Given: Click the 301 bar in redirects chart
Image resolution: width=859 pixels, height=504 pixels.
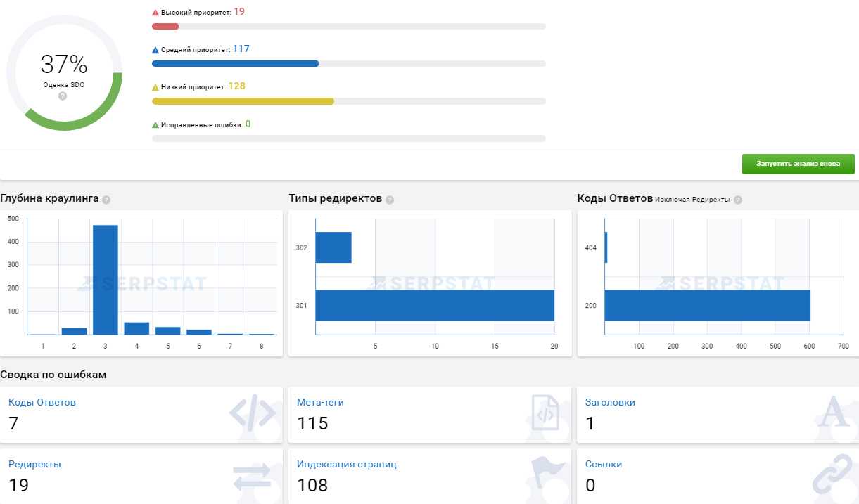Looking at the screenshot, I should [435, 305].
